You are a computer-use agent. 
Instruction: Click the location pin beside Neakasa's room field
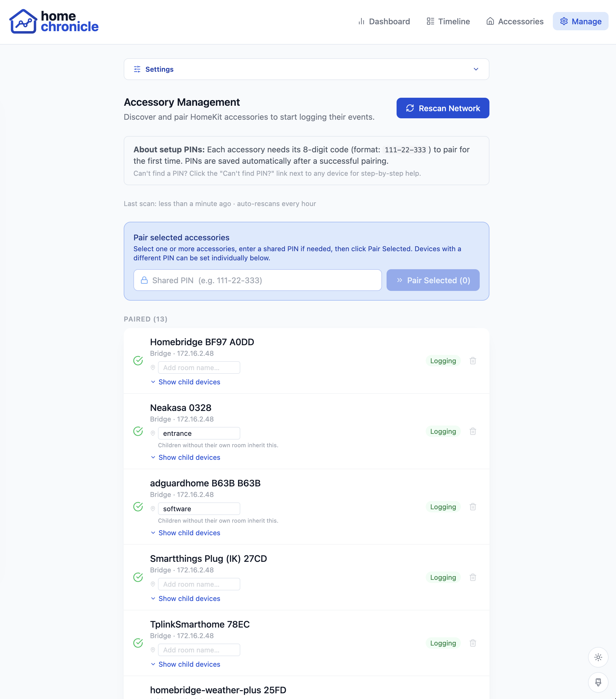[x=153, y=433]
